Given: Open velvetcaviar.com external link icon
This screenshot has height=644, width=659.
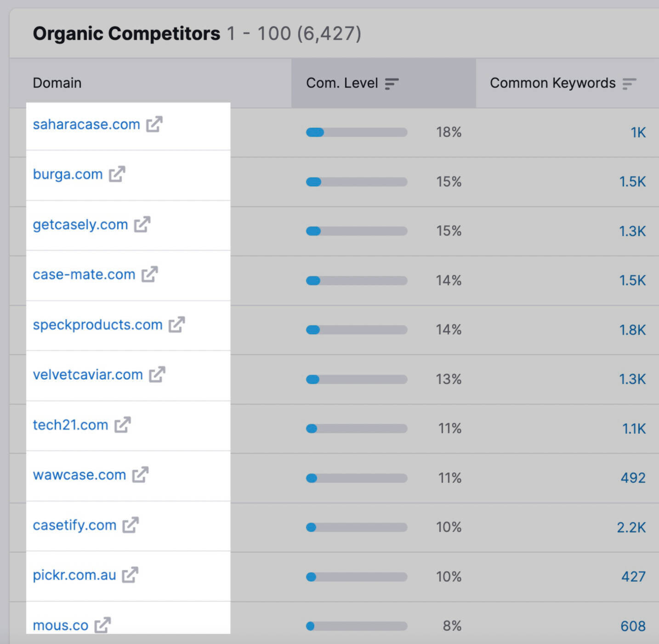Looking at the screenshot, I should [x=157, y=374].
